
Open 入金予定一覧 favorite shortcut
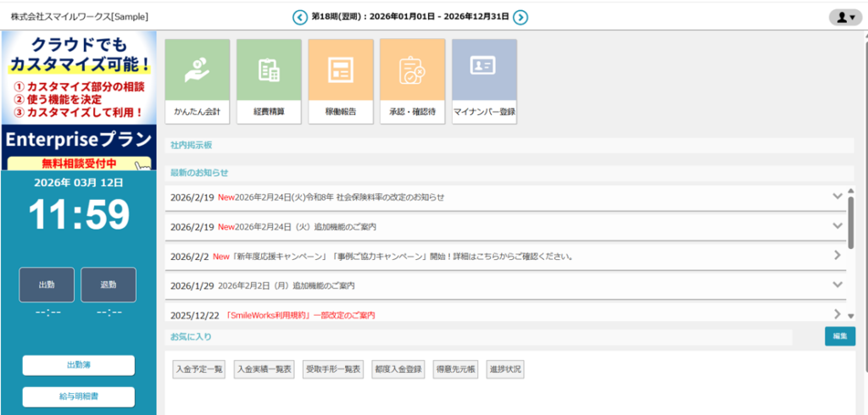click(199, 369)
